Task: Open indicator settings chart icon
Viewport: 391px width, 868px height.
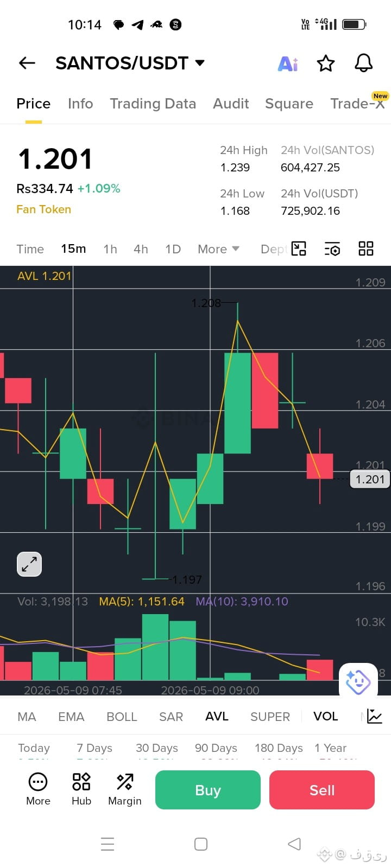Action: pyautogui.click(x=375, y=716)
